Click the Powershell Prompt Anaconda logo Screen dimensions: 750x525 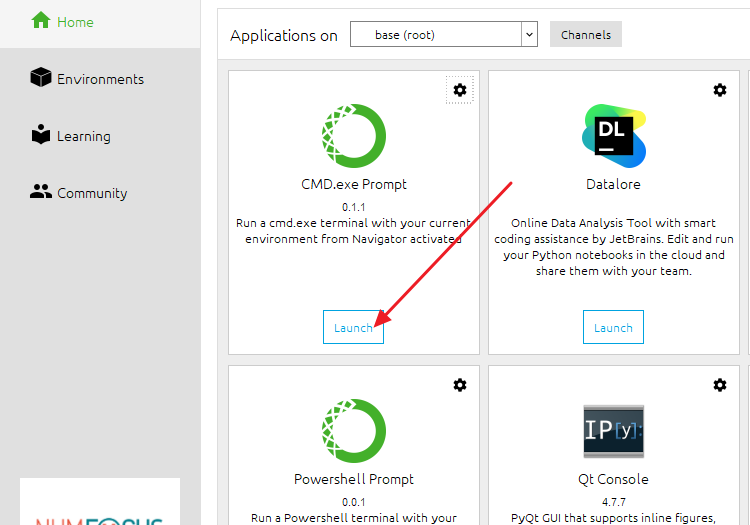(354, 431)
